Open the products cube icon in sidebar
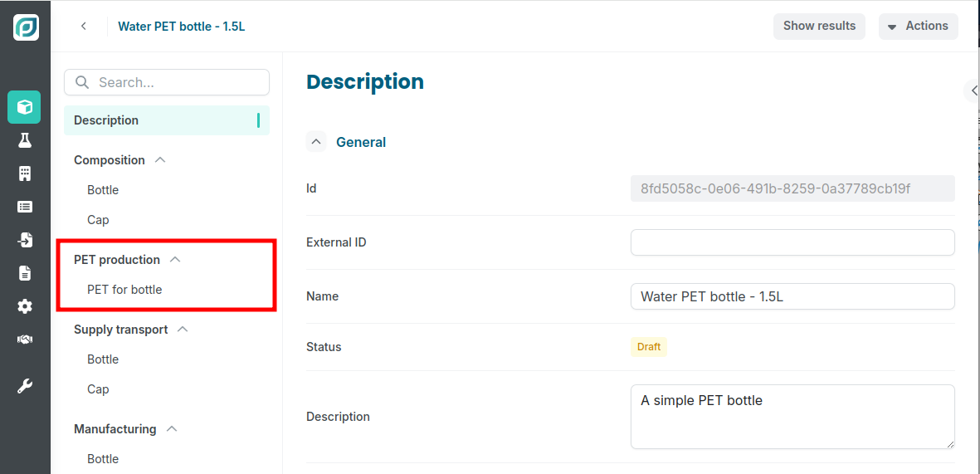This screenshot has height=474, width=980. pyautogui.click(x=24, y=107)
